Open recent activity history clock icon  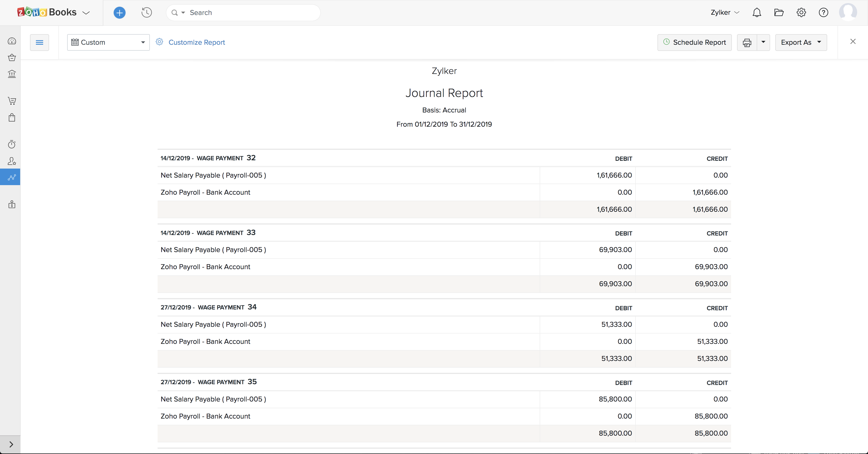coord(146,13)
